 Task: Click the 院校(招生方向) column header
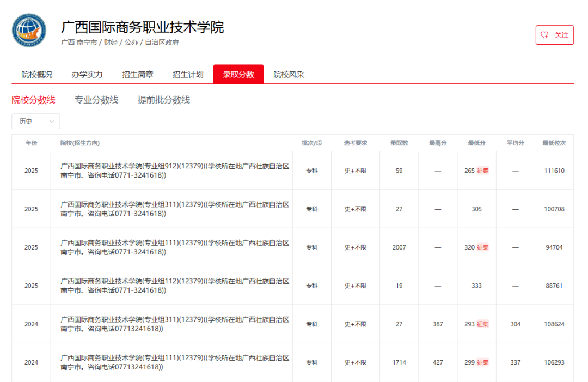pos(80,143)
